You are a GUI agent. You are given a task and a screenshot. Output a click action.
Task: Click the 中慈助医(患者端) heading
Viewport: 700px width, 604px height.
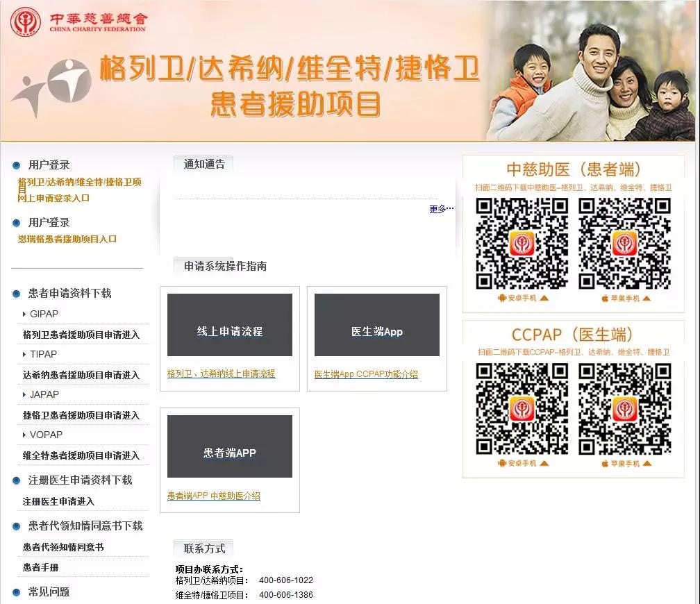tap(573, 169)
